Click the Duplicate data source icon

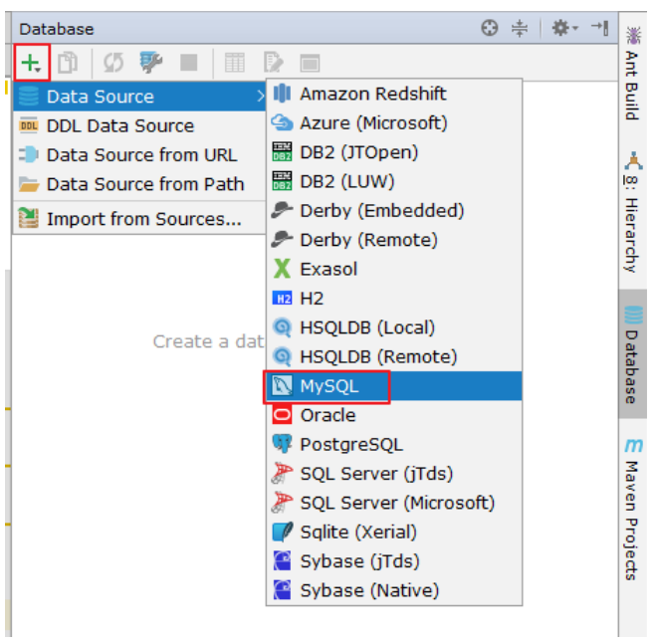[x=68, y=63]
